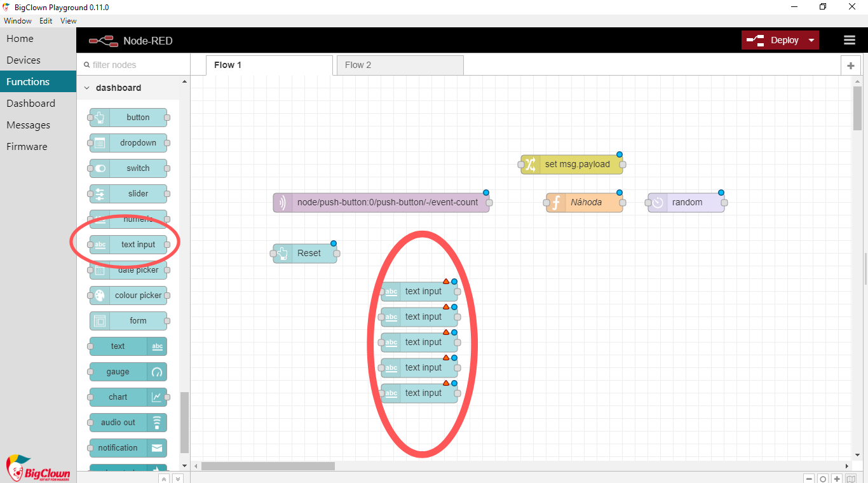Pick the switch node in palette

click(x=128, y=168)
